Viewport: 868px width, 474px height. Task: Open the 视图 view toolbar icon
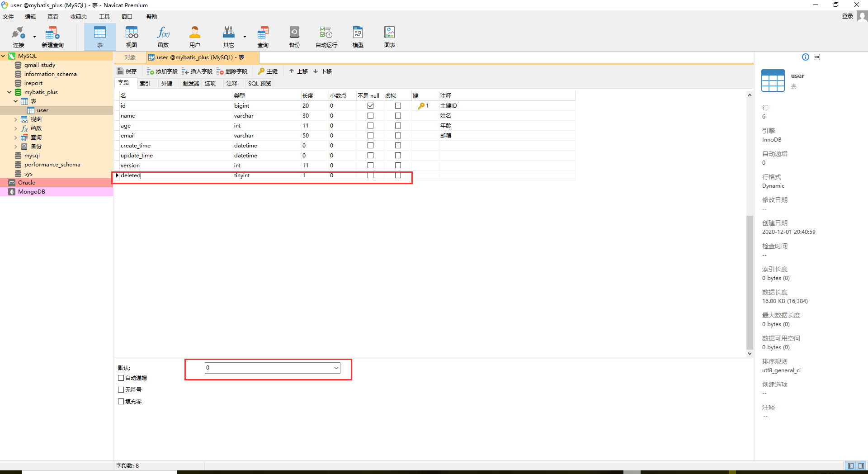(132, 37)
